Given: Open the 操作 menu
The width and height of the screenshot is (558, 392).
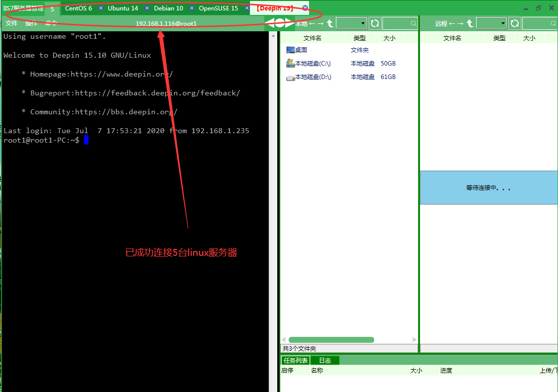Looking at the screenshot, I should click(x=31, y=23).
